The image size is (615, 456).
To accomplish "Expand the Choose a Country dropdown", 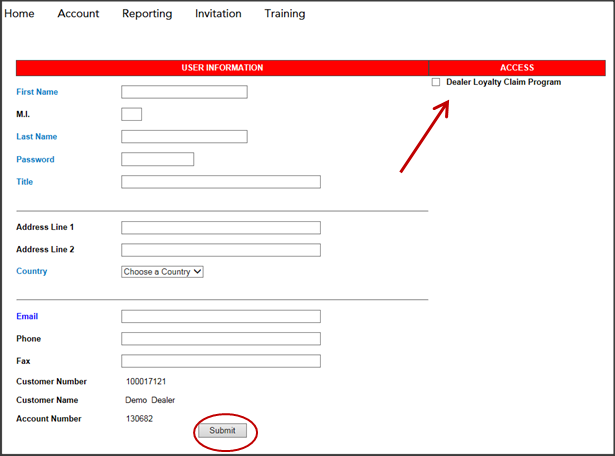I will pyautogui.click(x=162, y=271).
